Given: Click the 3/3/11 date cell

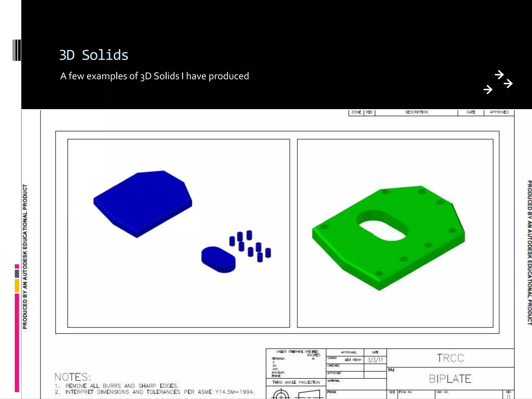Looking at the screenshot, I should (x=375, y=360).
